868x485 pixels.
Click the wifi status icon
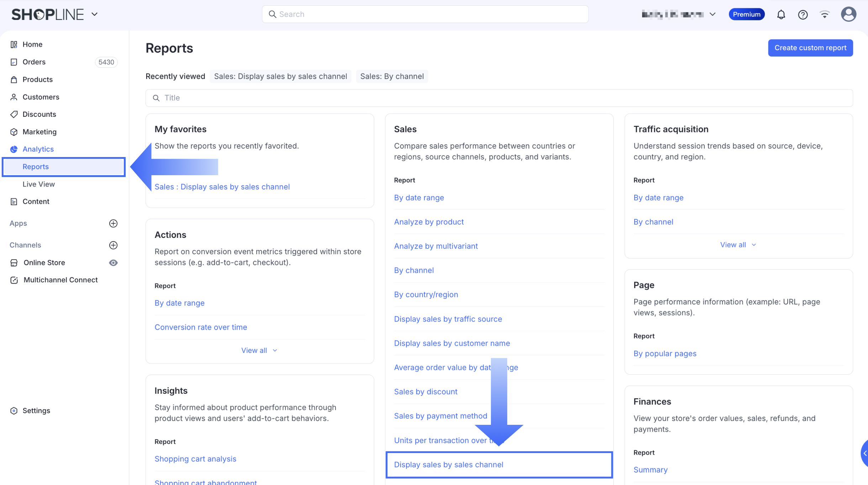click(824, 14)
